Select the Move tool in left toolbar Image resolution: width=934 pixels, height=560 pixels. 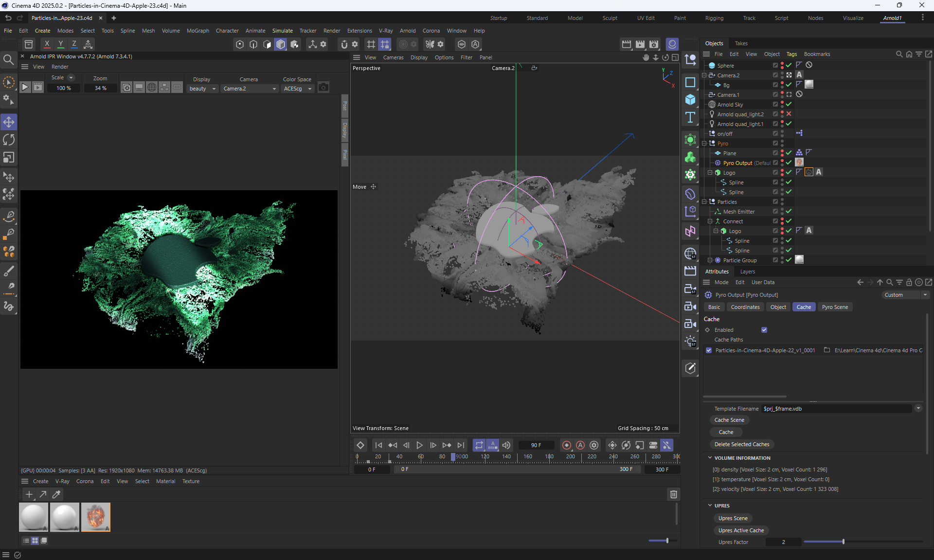tap(9, 122)
